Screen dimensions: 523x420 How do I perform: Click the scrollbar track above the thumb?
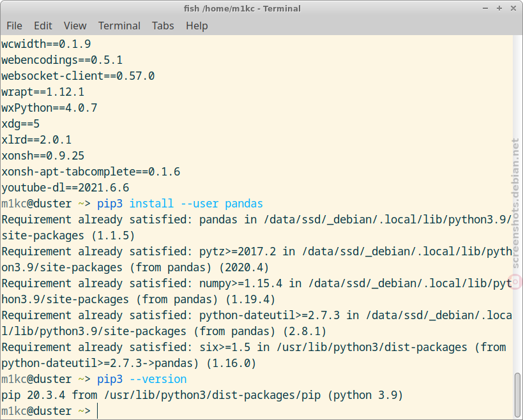(517, 204)
